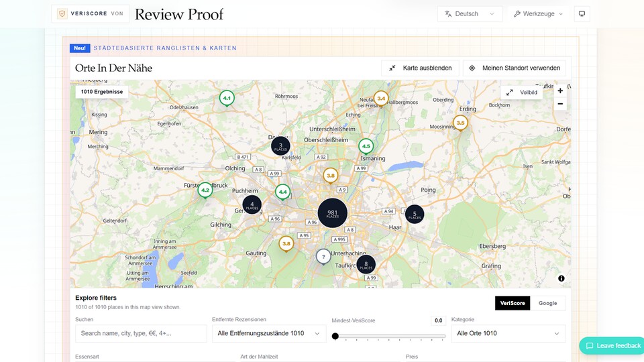Open the Deutsch language dropdown
The height and width of the screenshot is (362, 644).
[x=470, y=13]
